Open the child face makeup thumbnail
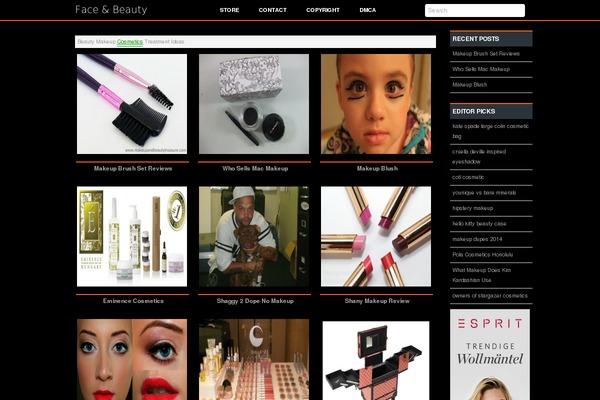Screen dimensions: 600x400 click(x=376, y=104)
